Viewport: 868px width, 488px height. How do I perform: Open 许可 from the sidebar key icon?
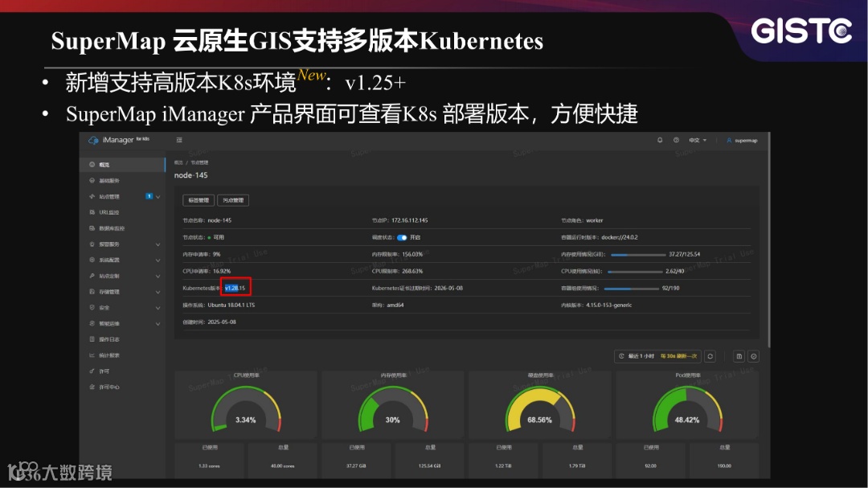[92, 371]
